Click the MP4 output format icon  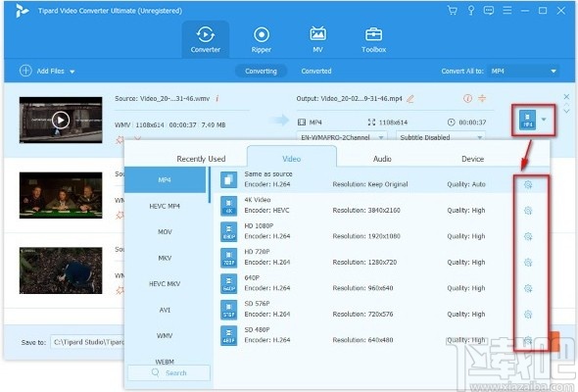pyautogui.click(x=527, y=120)
